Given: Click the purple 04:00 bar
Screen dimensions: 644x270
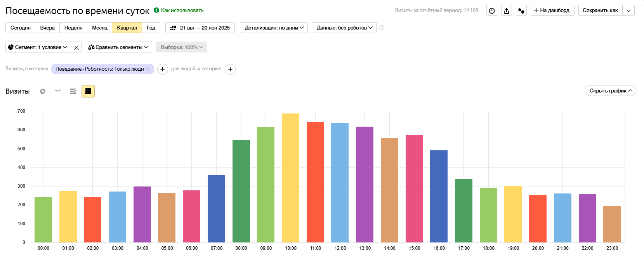Looking at the screenshot, I should (142, 214).
